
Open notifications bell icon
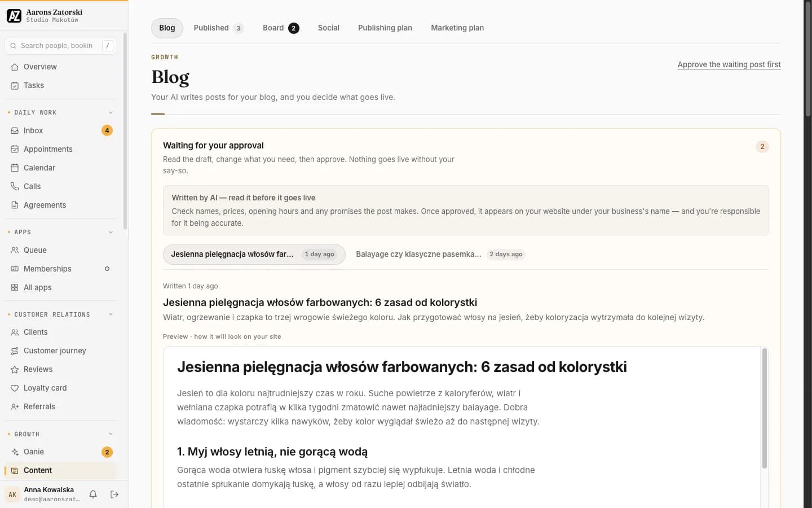coord(93,494)
